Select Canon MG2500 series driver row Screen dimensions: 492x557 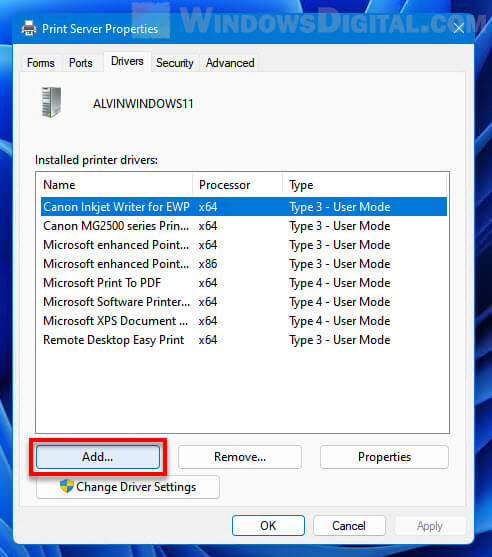244,226
